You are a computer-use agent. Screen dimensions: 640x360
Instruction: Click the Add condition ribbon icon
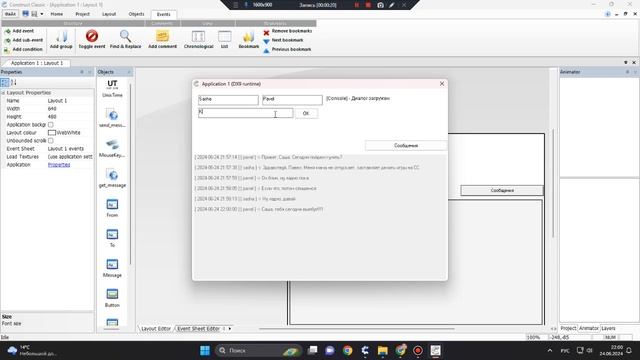[x=7, y=50]
